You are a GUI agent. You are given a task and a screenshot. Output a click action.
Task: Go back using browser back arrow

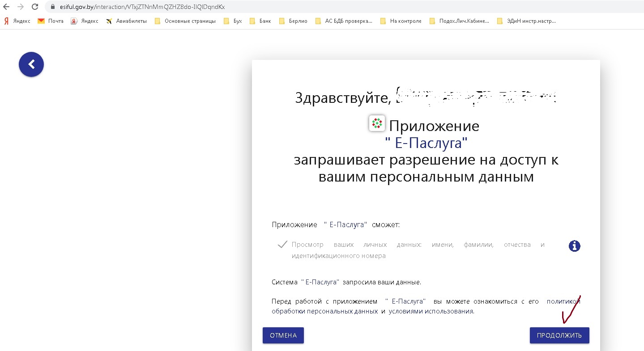pos(6,7)
